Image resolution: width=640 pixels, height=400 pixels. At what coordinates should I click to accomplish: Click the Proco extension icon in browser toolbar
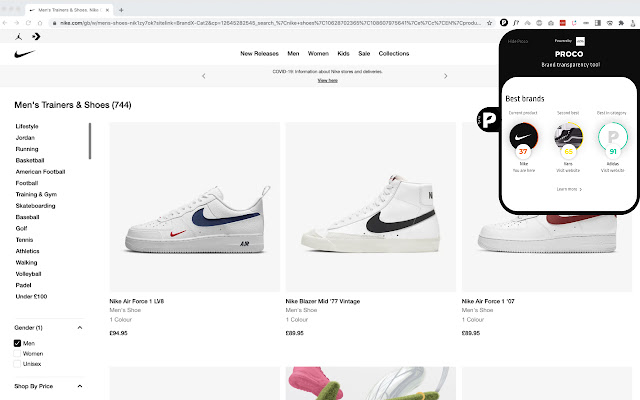click(x=504, y=23)
